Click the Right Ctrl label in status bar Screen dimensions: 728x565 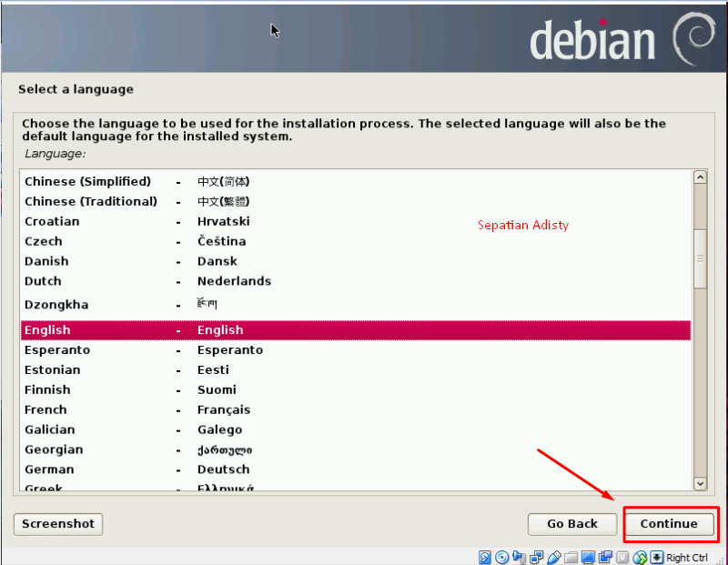pyautogui.click(x=689, y=557)
